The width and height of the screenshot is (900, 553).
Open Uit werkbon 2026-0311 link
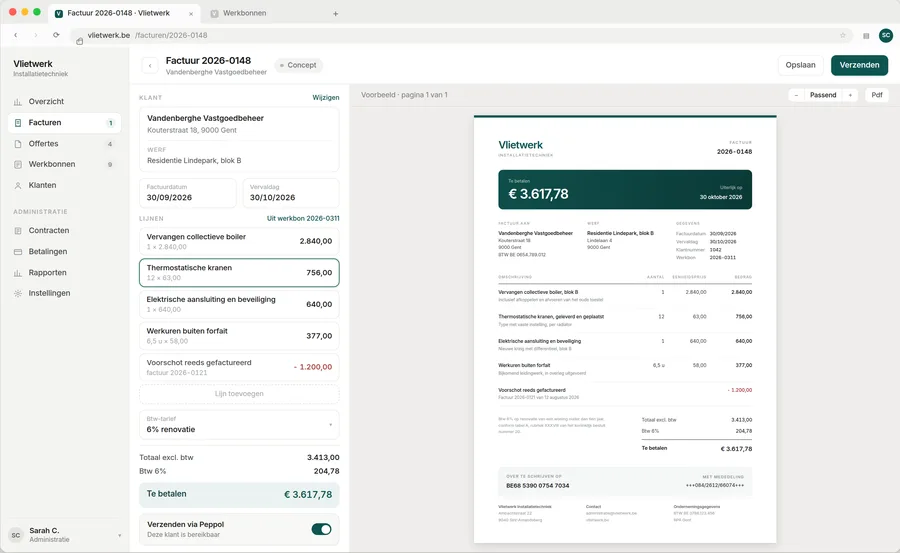[x=303, y=218]
